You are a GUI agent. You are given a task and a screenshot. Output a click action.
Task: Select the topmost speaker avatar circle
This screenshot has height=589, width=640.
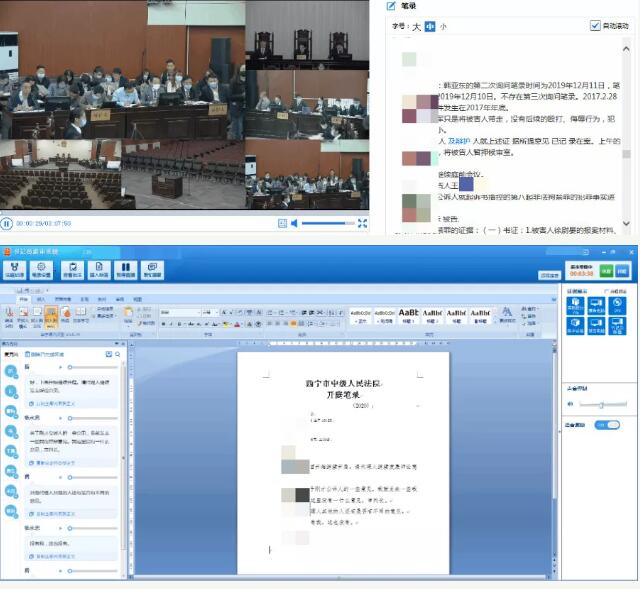click(x=11, y=371)
